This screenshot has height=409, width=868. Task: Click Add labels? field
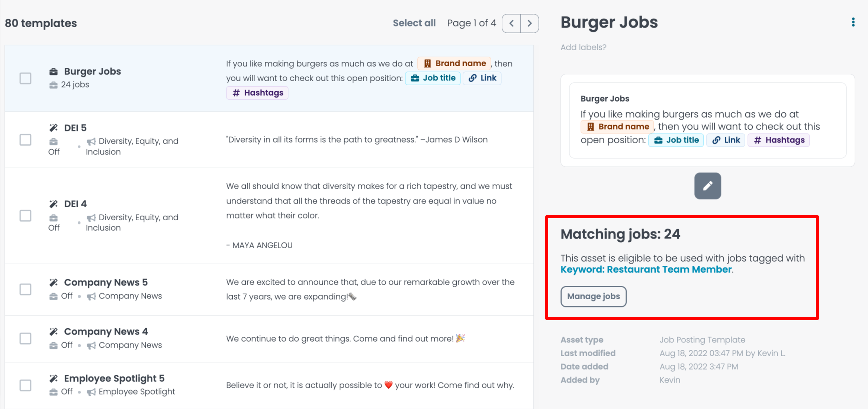[583, 47]
